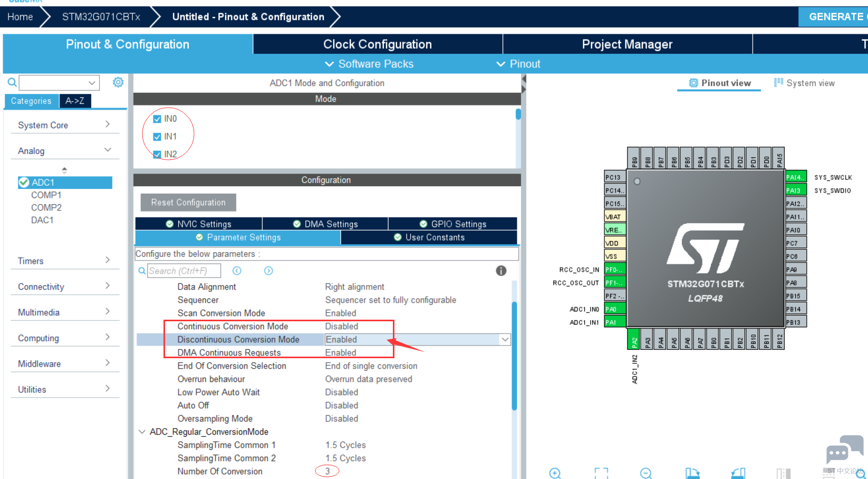Image resolution: width=868 pixels, height=479 pixels.
Task: Expand the System Core category
Action: click(x=63, y=125)
